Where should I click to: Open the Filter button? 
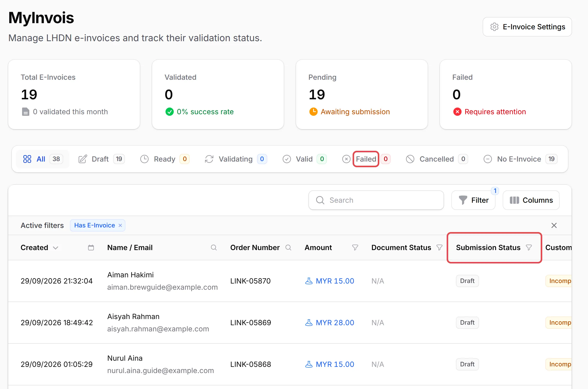[473, 200]
